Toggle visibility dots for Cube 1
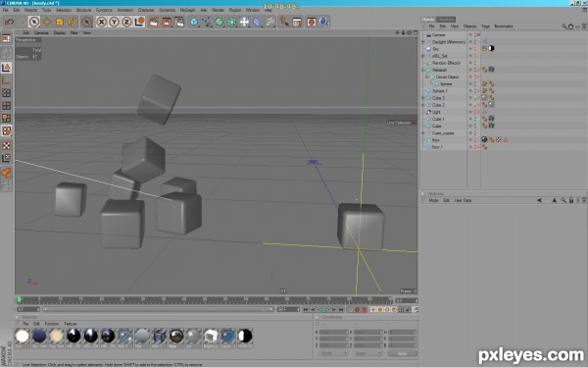 475,119
